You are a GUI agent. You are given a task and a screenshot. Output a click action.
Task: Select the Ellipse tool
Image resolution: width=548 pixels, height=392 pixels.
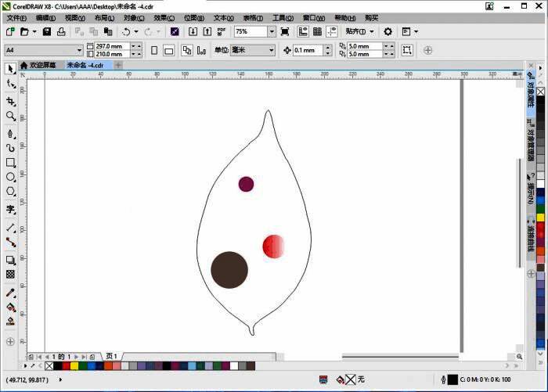[x=11, y=177]
